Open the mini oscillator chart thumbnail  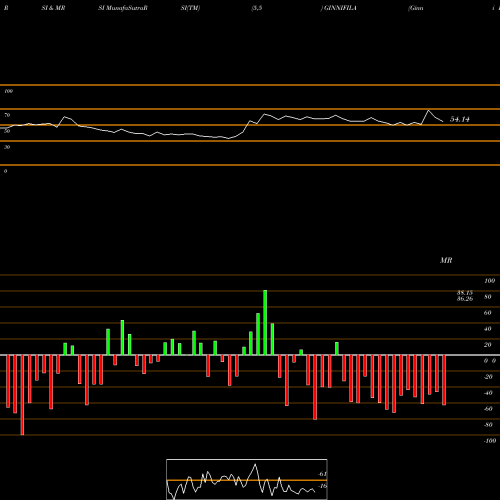click(x=247, y=479)
